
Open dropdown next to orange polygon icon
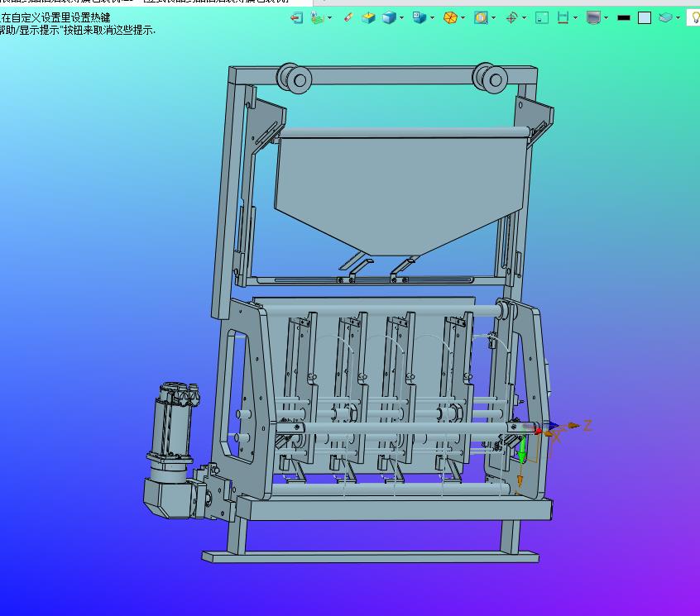463,18
